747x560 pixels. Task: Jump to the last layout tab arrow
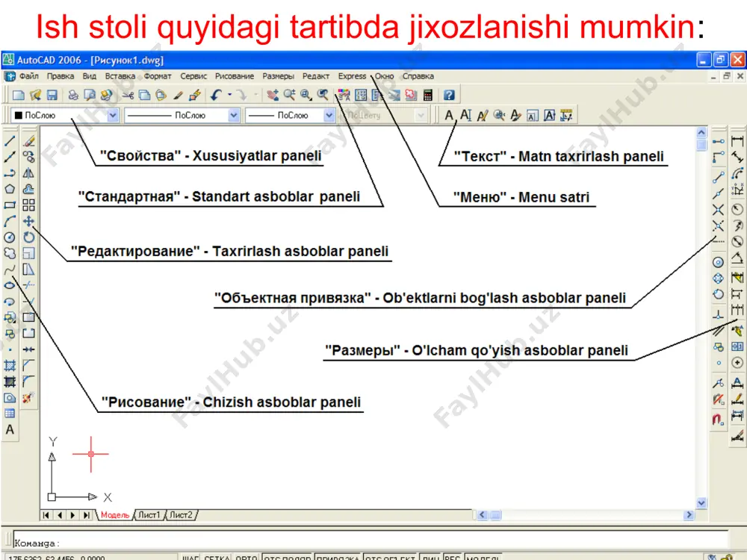point(86,514)
